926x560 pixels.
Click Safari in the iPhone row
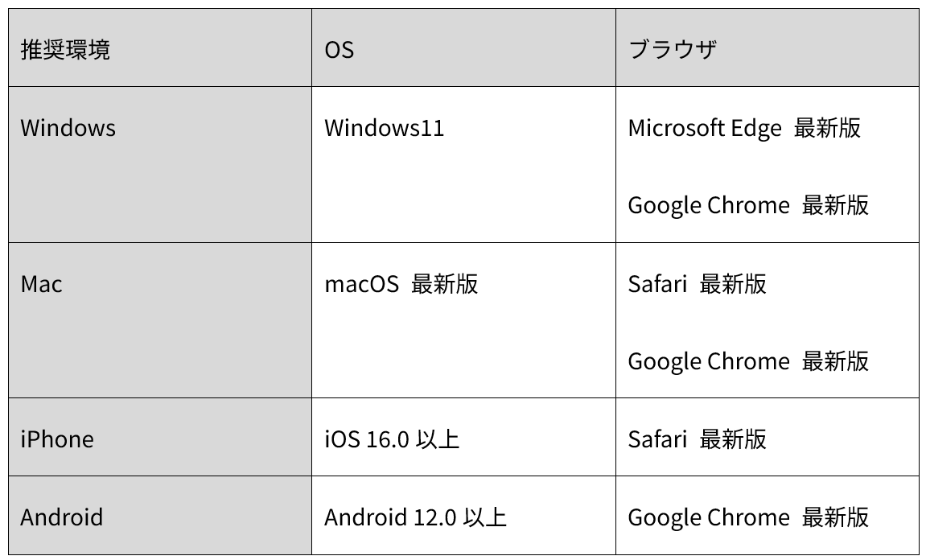(657, 439)
